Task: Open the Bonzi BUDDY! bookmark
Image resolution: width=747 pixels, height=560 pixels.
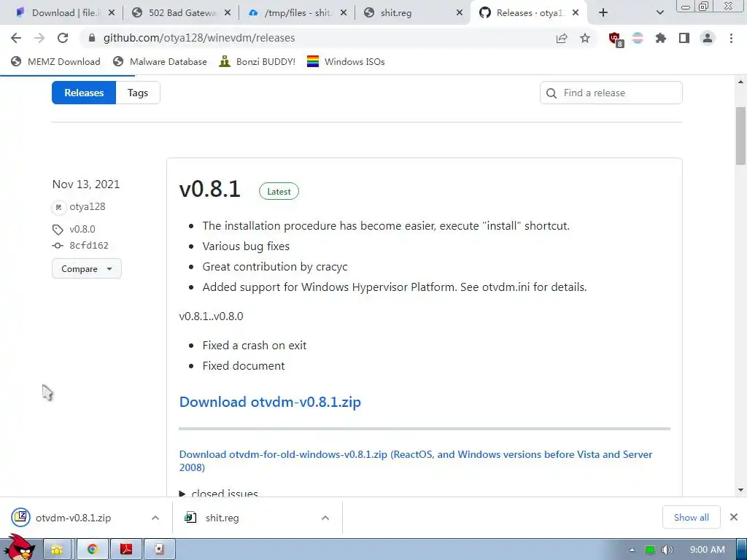Action: coord(258,61)
